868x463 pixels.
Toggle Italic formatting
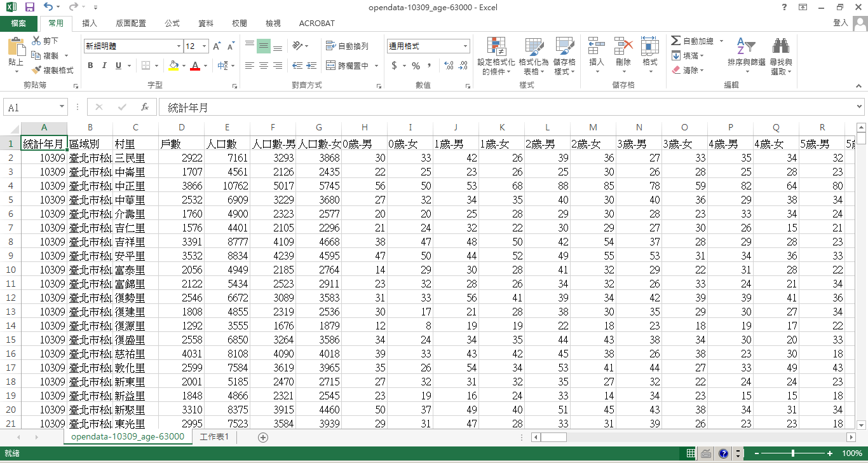(104, 66)
